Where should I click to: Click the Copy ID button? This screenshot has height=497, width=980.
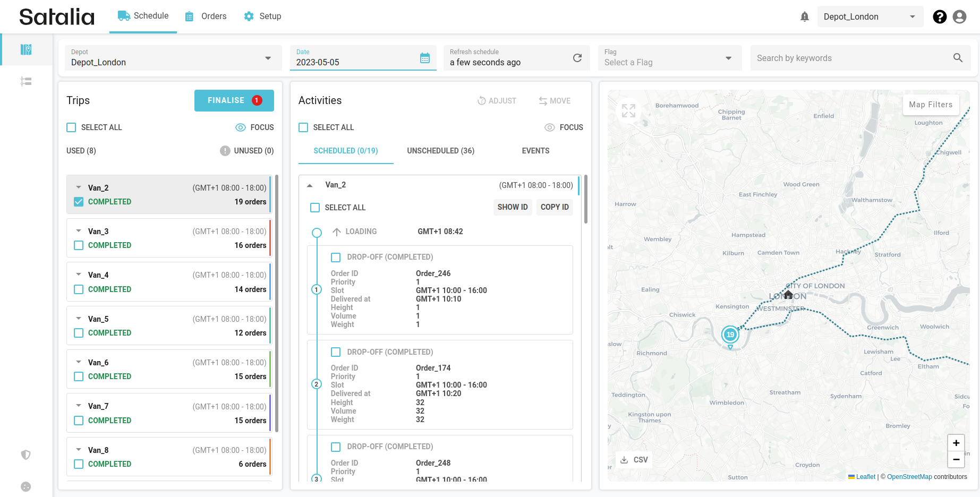pyautogui.click(x=554, y=207)
